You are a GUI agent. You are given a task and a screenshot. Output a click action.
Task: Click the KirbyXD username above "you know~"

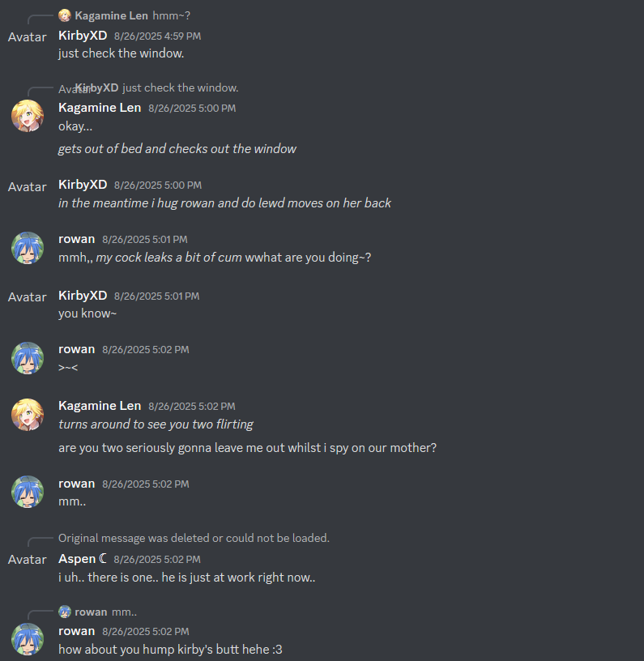[83, 296]
